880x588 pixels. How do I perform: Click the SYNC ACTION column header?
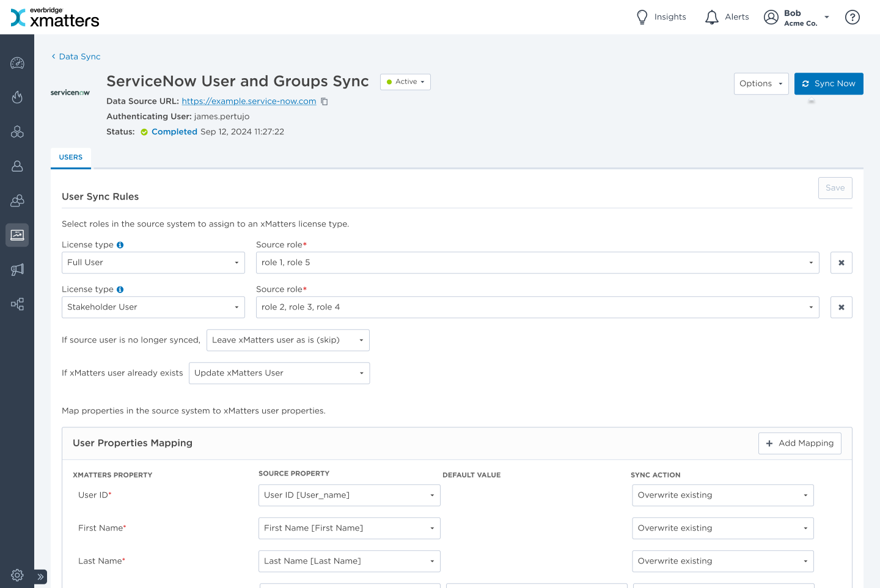click(x=656, y=475)
